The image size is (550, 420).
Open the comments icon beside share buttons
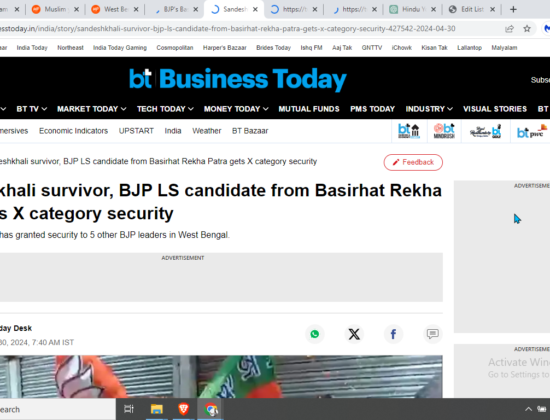pos(432,333)
